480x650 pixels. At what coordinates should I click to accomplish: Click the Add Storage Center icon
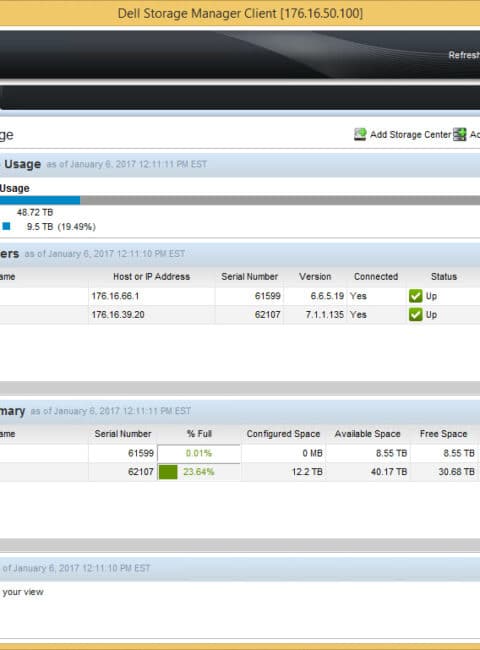pos(360,134)
